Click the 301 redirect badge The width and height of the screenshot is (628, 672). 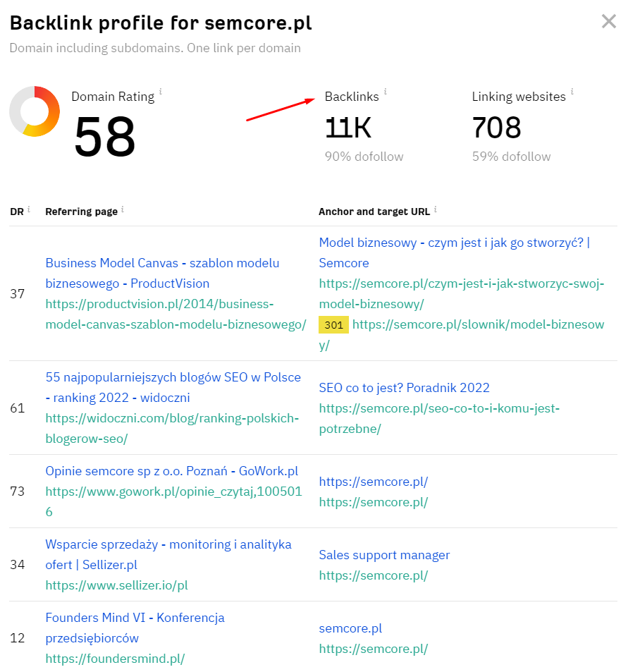333,325
